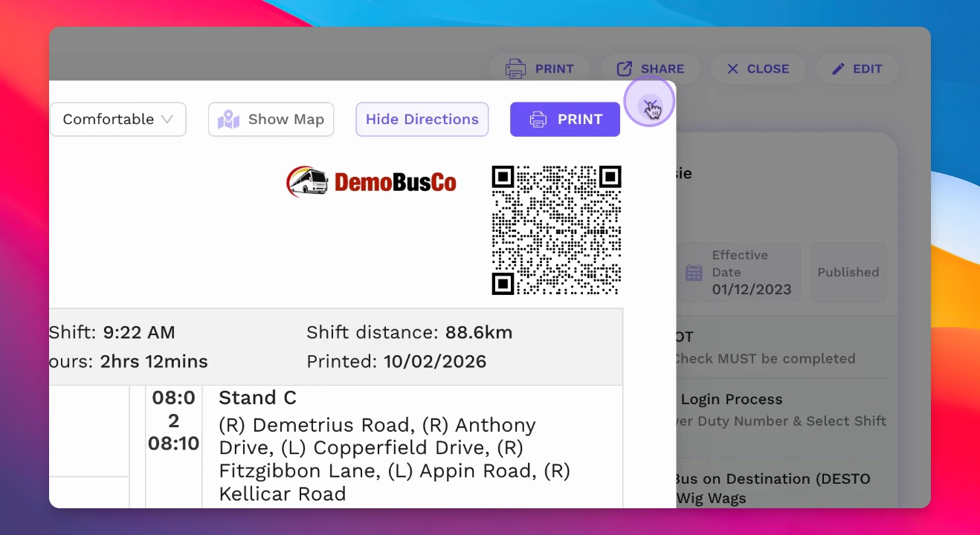Click the Show Map button

(271, 119)
